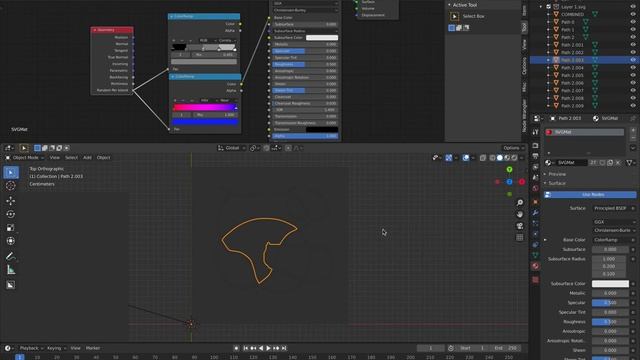This screenshot has height=360, width=640.
Task: Open the GGX distribution dropdown in properties
Action: [x=614, y=222]
